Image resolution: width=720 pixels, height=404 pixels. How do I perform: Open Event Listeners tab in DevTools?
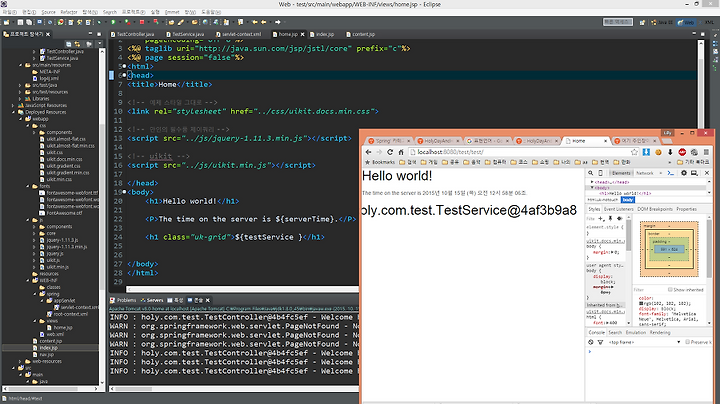(619, 209)
